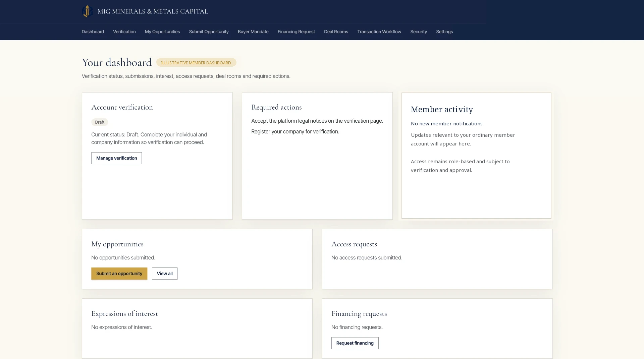Click the Expressions of interest heading
This screenshot has height=359, width=644.
pyautogui.click(x=124, y=313)
